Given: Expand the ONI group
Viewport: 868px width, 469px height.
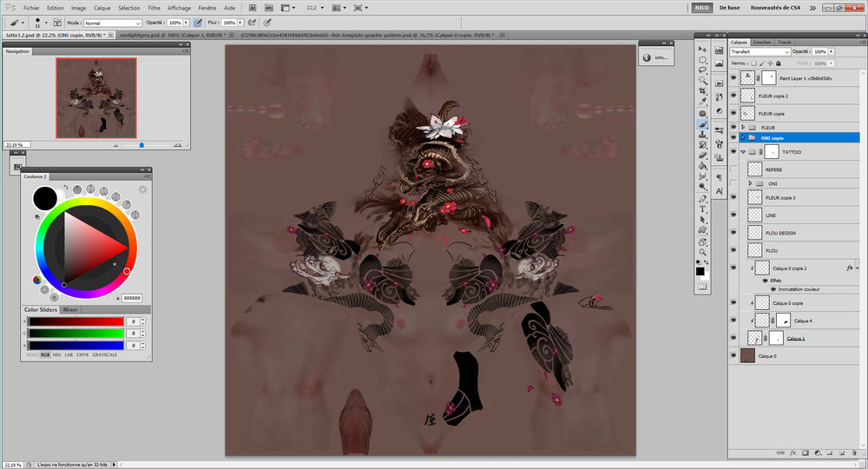Looking at the screenshot, I should click(x=750, y=183).
